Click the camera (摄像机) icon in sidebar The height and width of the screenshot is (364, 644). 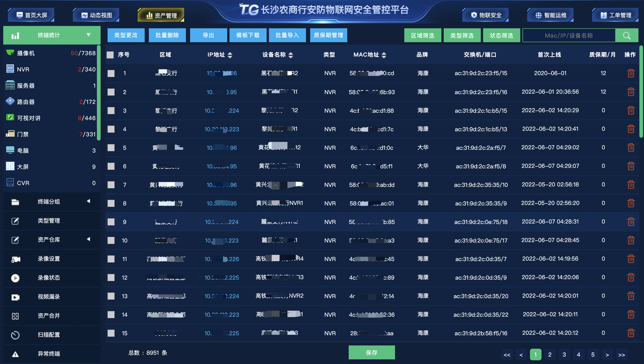click(10, 53)
